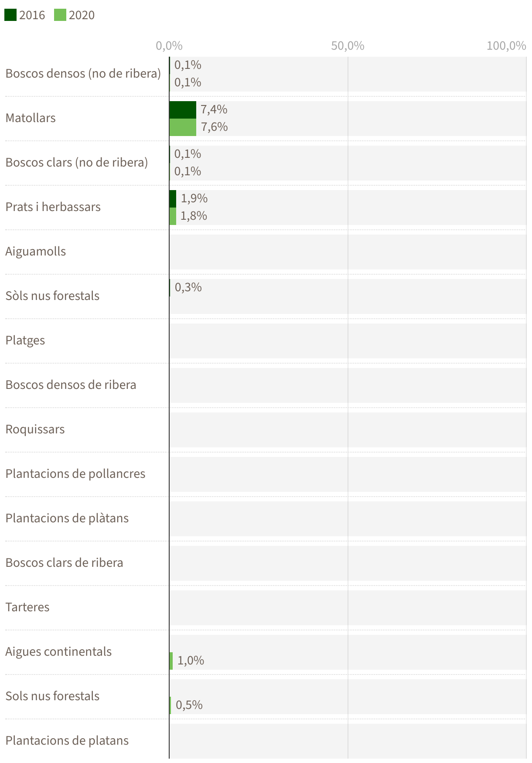Select the Plantacions de pollancres label
Image resolution: width=532 pixels, height=763 pixels.
pyautogui.click(x=75, y=473)
